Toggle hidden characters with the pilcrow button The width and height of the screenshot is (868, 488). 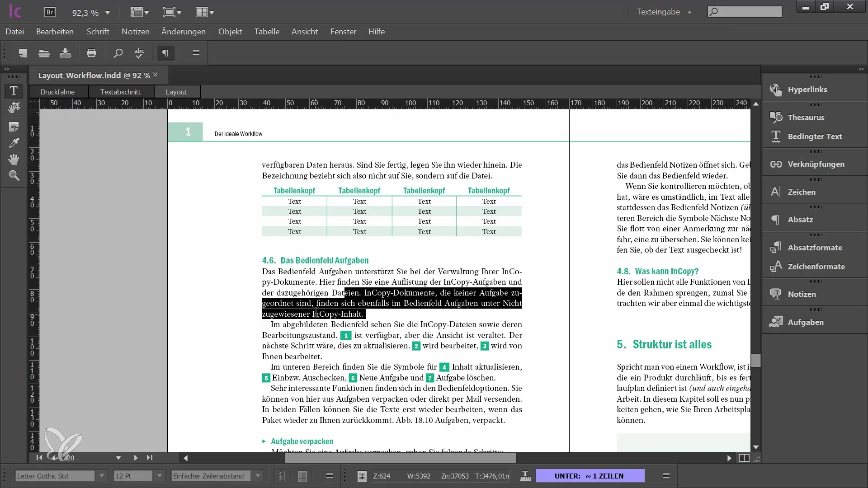tap(165, 53)
